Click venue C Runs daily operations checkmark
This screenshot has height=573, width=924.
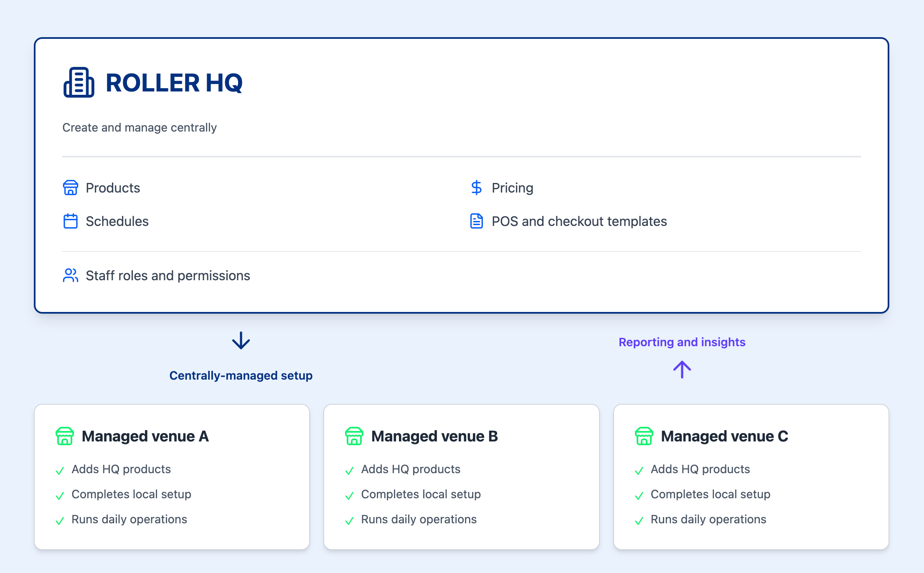coord(639,521)
